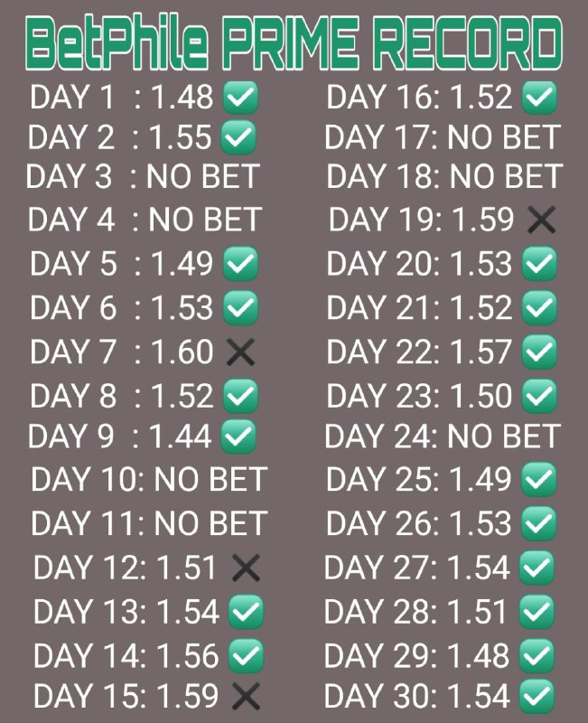
Task: Toggle the DAY 2 green checkbox
Action: coord(238,138)
